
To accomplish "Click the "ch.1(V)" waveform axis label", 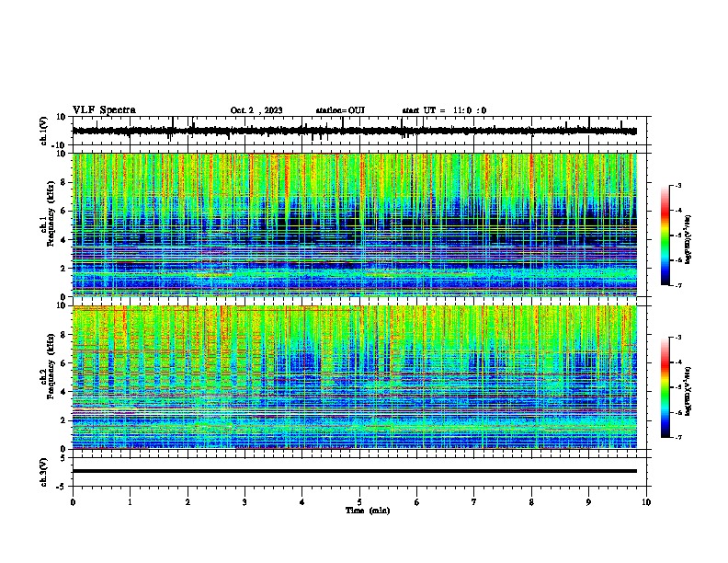I will [x=44, y=131].
